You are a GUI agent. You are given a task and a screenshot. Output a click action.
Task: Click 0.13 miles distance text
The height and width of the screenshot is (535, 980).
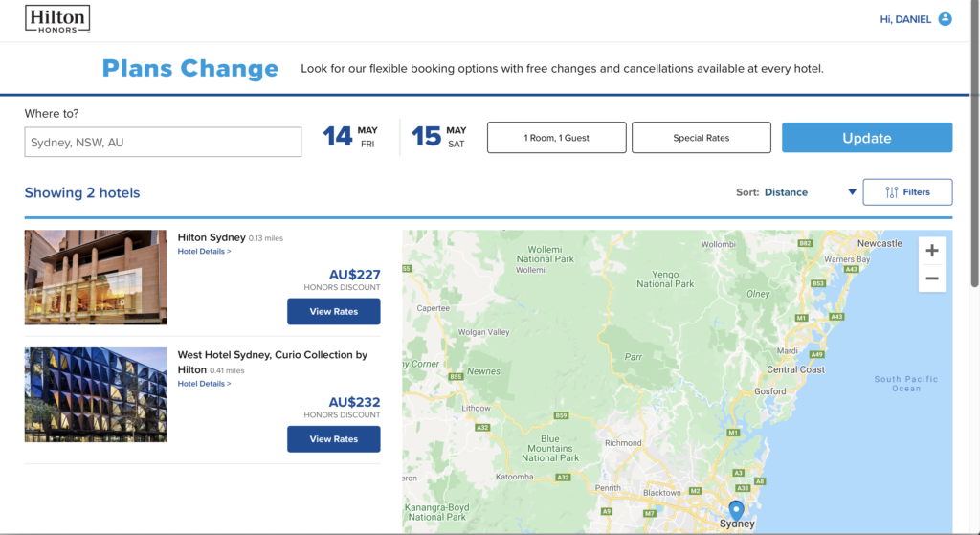(x=266, y=238)
